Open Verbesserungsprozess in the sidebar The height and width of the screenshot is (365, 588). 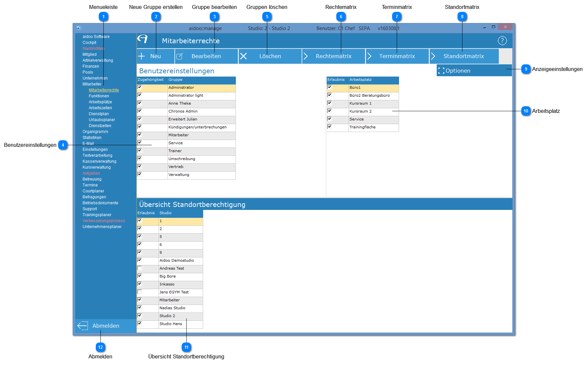coord(104,221)
